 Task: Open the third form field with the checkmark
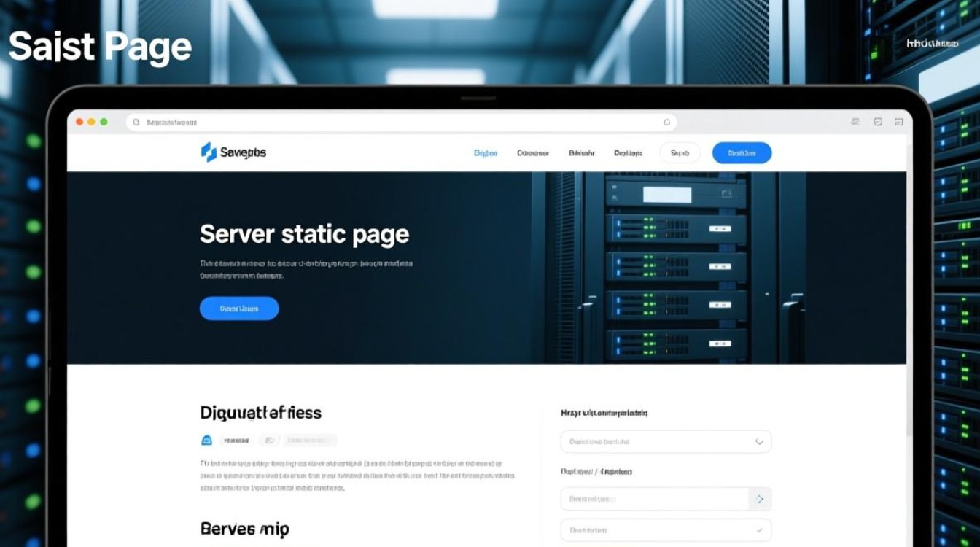coord(665,530)
